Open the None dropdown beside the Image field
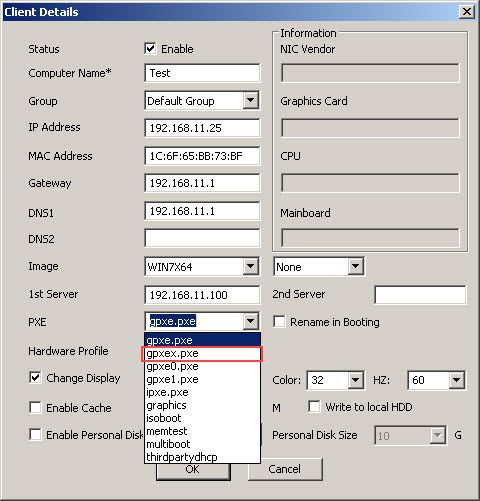 pos(355,266)
